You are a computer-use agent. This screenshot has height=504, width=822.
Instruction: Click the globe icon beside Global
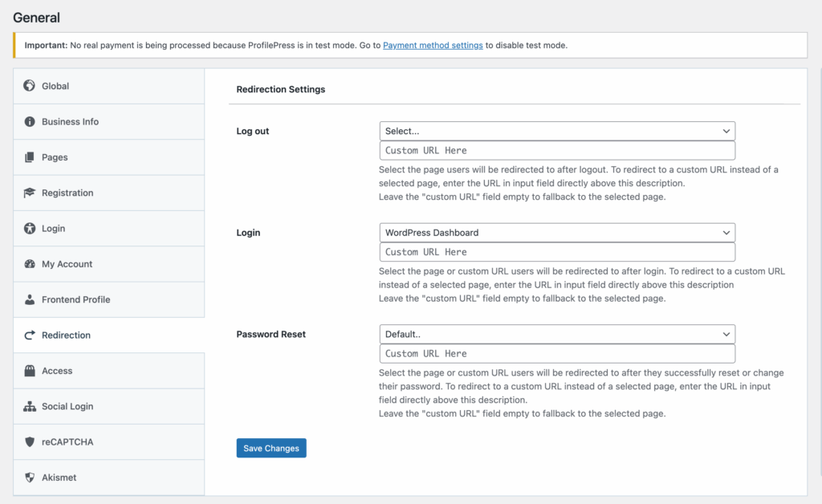pyautogui.click(x=28, y=86)
